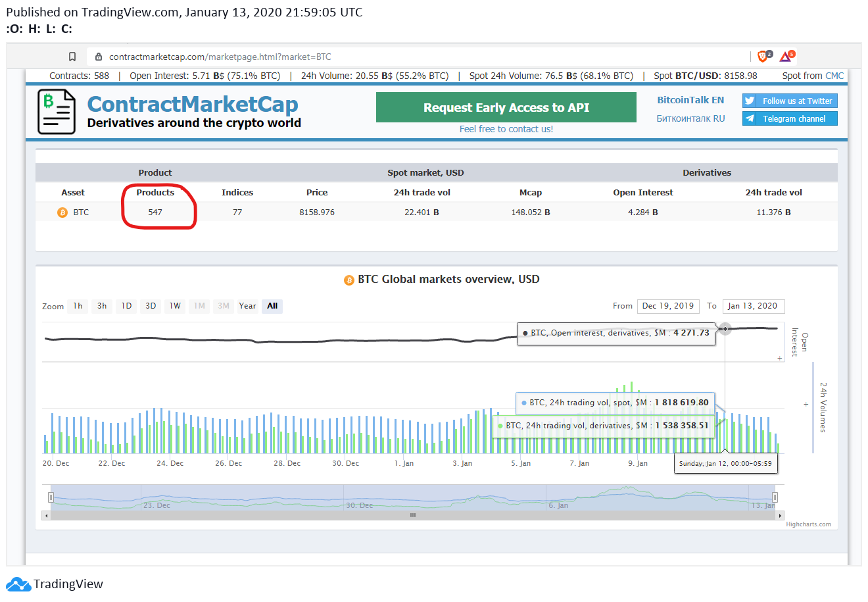Select the All zoom range
Viewport: 868px width, 602px height.
click(272, 306)
